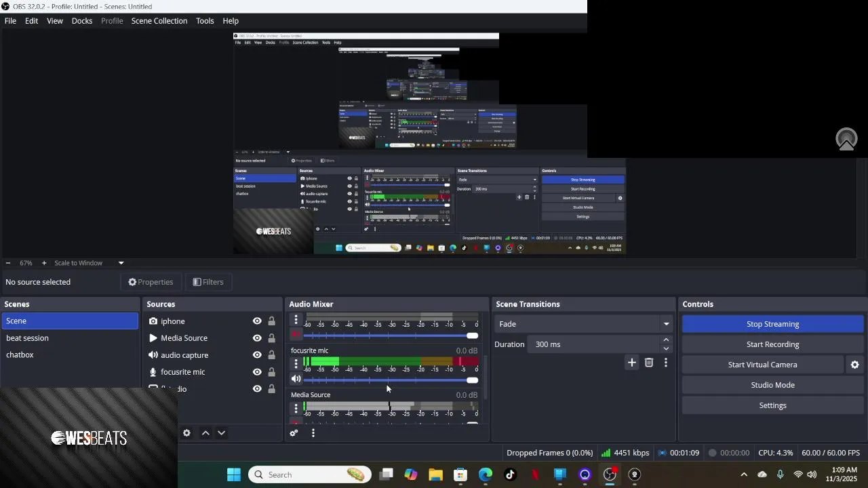Click Stop Streaming button
This screenshot has height=488, width=868.
coord(772,324)
